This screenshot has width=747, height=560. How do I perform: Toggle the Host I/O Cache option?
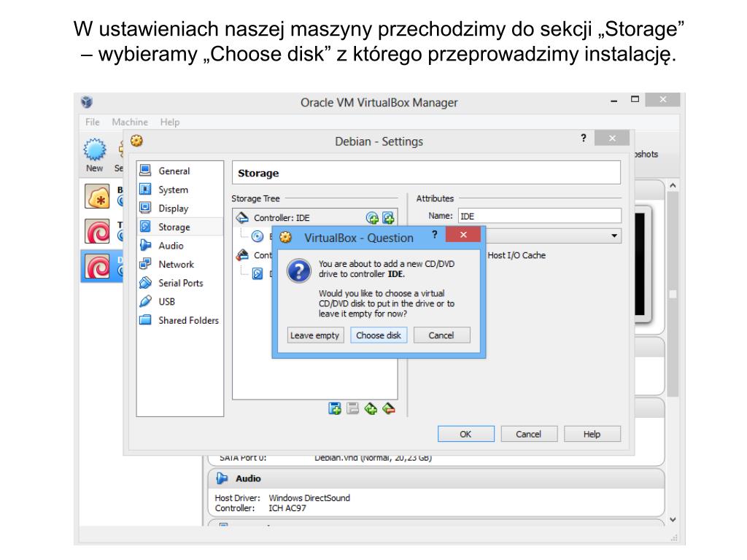(516, 255)
